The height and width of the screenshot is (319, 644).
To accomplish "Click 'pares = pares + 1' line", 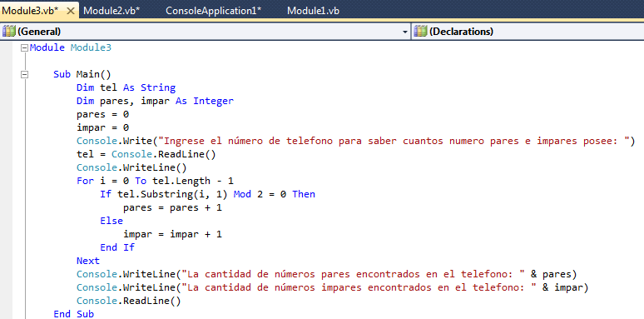I will (172, 207).
